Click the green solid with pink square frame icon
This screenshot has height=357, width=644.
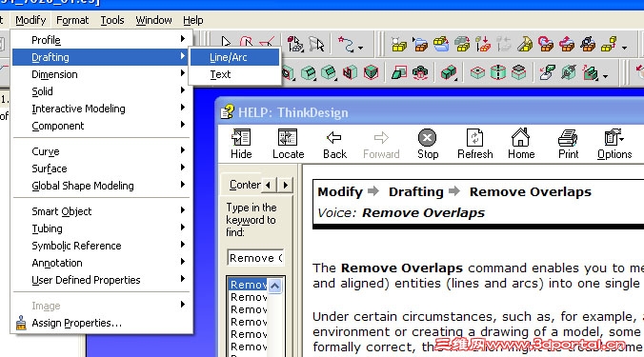pyautogui.click(x=399, y=73)
